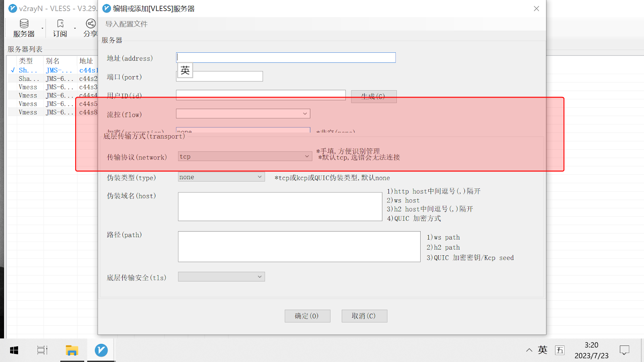This screenshot has height=362, width=644.
Task: Click the v2rayN taskbar icon
Action: point(101,350)
